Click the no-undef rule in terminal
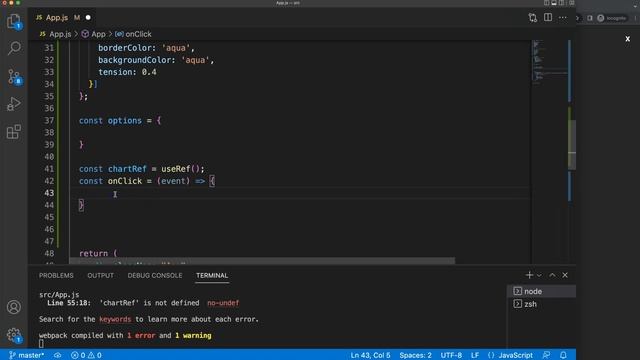Image resolution: width=640 pixels, height=360 pixels. click(x=223, y=303)
